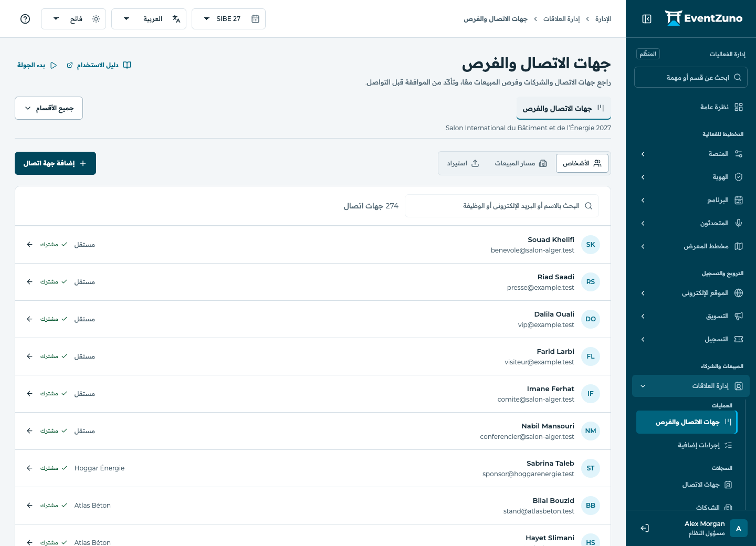Screen dimensions: 756x546
Task: Click the EventZuno logo
Action: point(703,18)
